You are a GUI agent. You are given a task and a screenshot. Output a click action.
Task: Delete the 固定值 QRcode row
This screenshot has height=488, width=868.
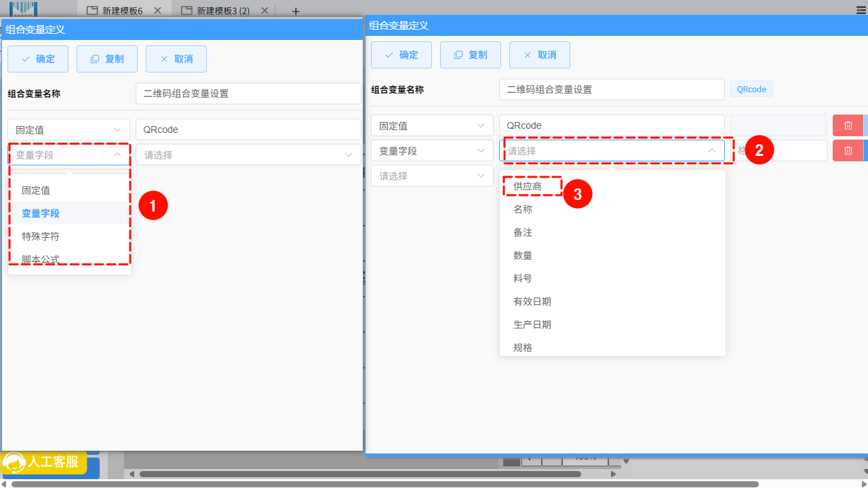point(848,125)
